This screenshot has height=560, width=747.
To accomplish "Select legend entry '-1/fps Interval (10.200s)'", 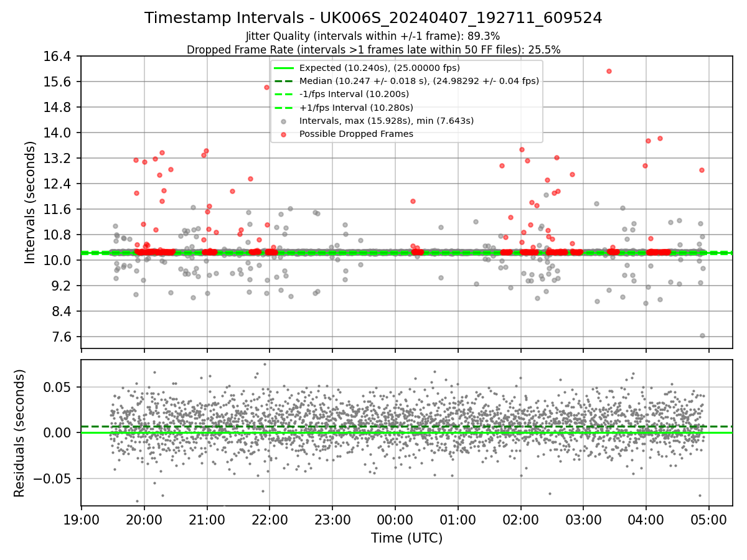I will [354, 94].
